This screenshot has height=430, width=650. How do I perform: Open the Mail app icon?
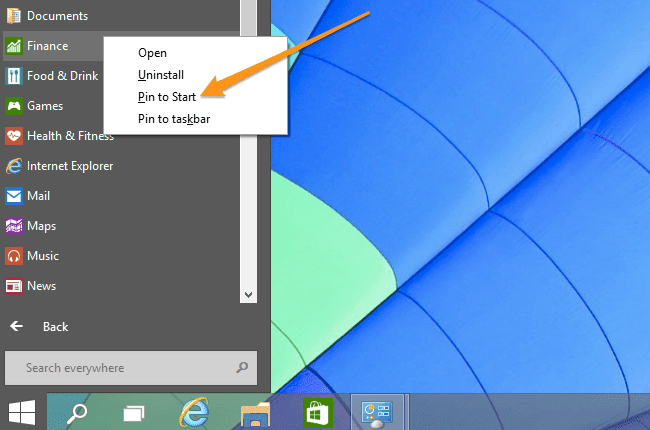point(14,196)
